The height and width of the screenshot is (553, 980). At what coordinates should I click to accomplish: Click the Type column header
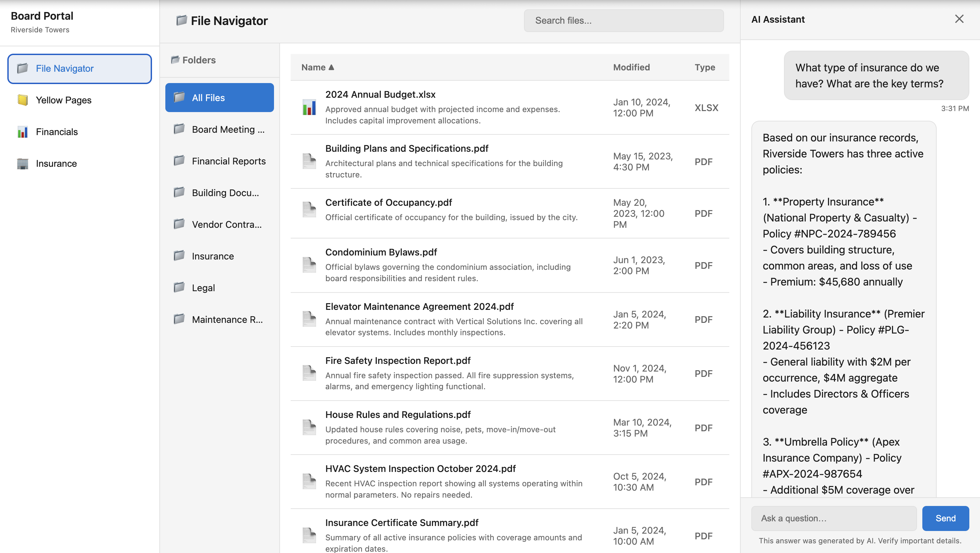[x=705, y=67]
